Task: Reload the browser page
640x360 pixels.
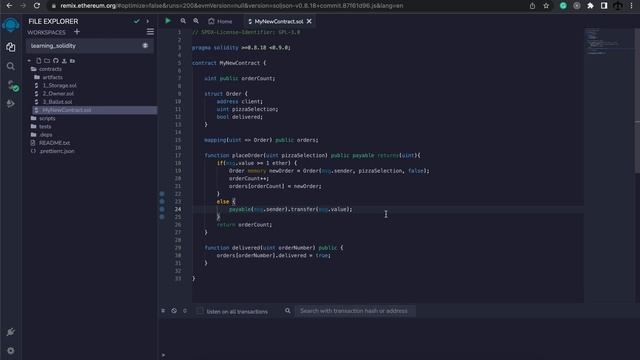Action: point(37,6)
